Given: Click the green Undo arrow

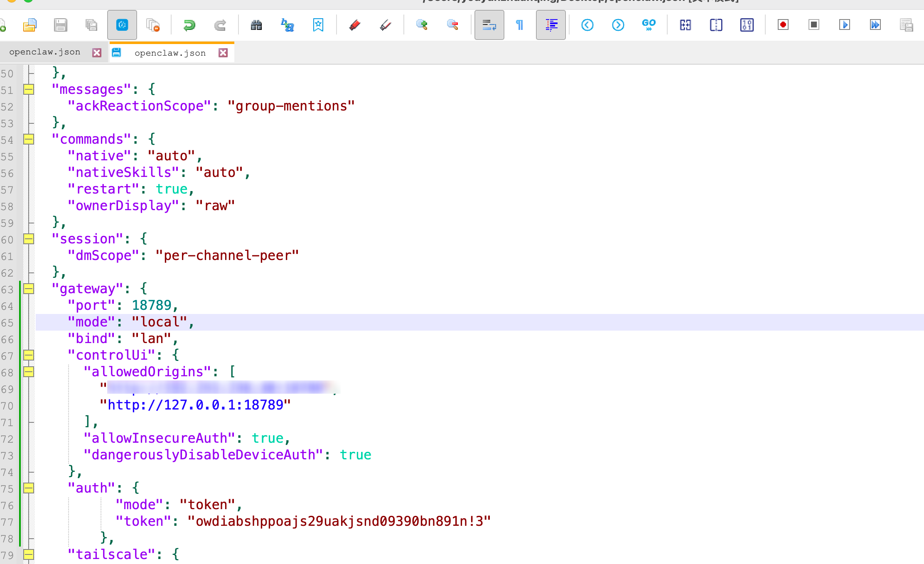Looking at the screenshot, I should (x=189, y=25).
